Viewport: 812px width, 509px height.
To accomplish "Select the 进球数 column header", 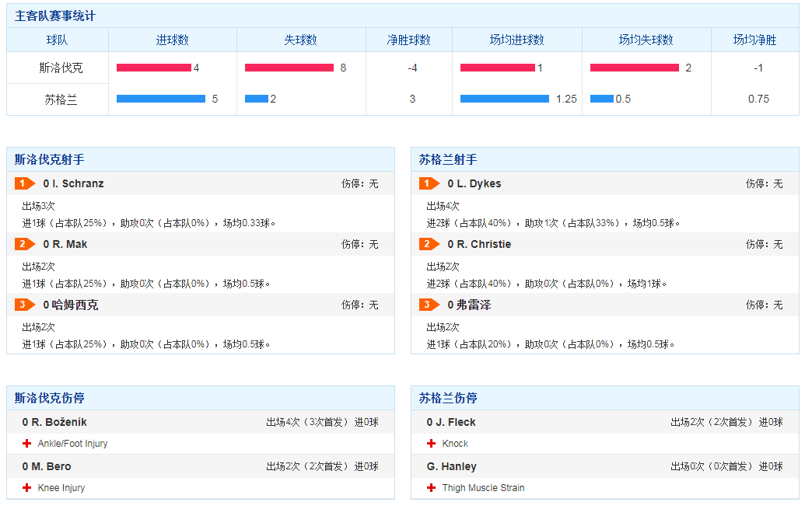I will tap(172, 40).
